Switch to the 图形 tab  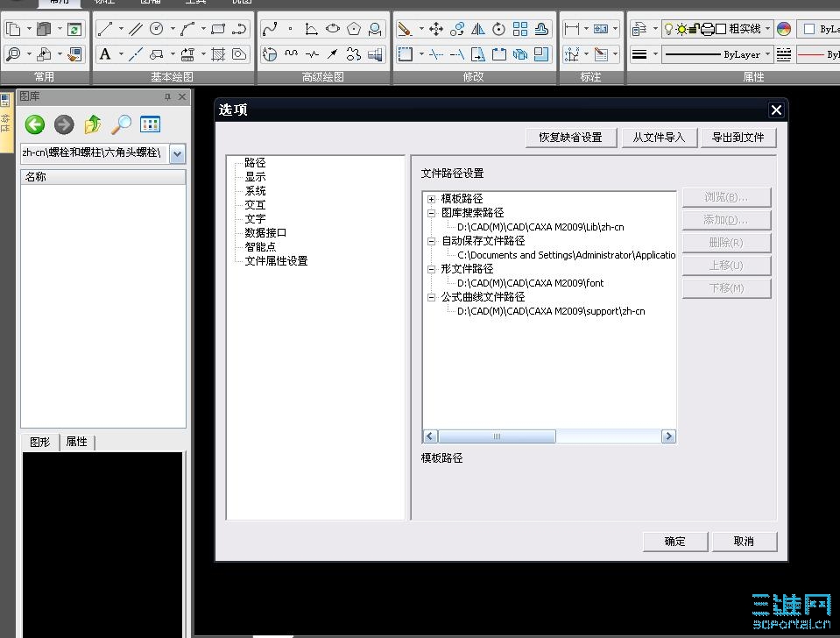[39, 442]
